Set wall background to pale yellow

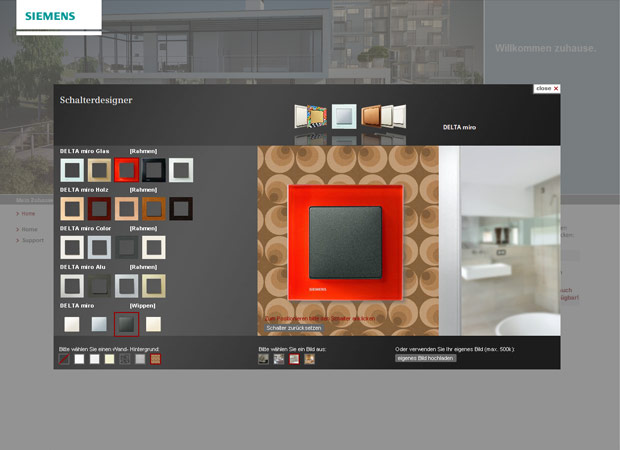[x=110, y=359]
